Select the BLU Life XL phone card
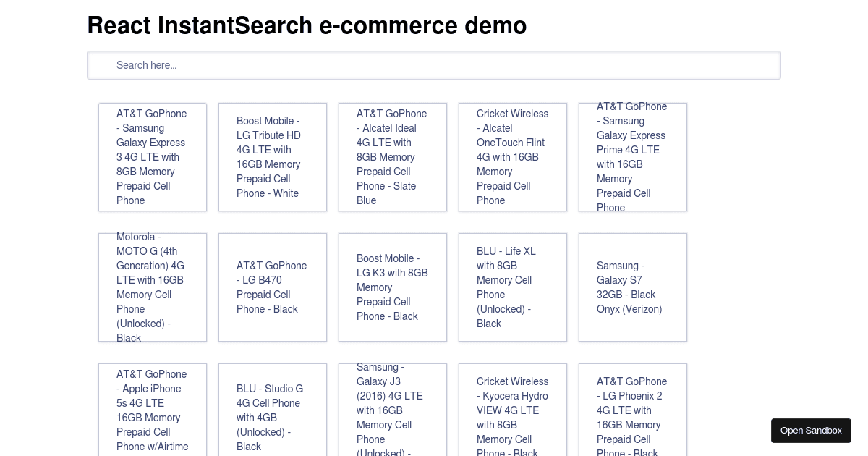This screenshot has width=868, height=456. [513, 287]
